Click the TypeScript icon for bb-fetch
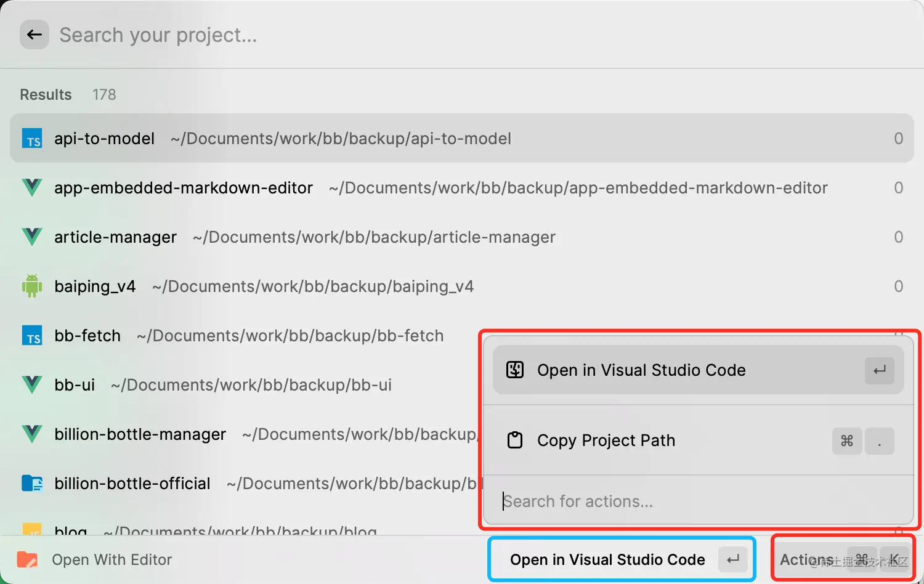 tap(32, 336)
